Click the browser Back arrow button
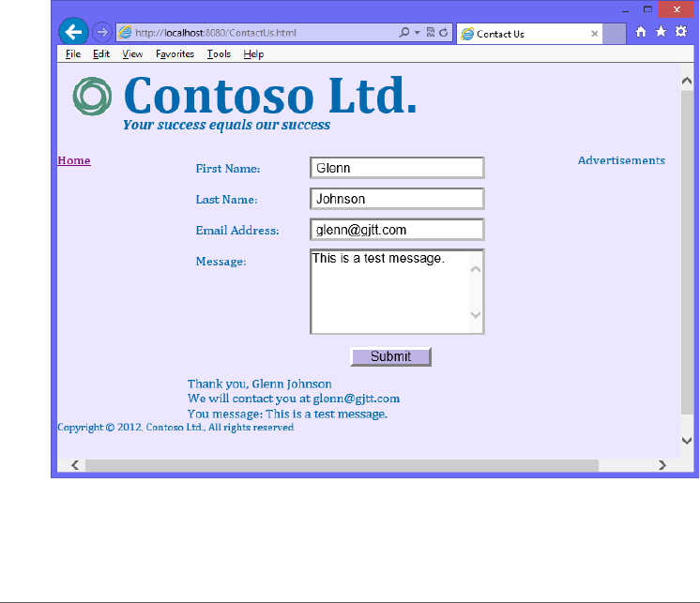This screenshot has height=603, width=700. click(x=73, y=32)
